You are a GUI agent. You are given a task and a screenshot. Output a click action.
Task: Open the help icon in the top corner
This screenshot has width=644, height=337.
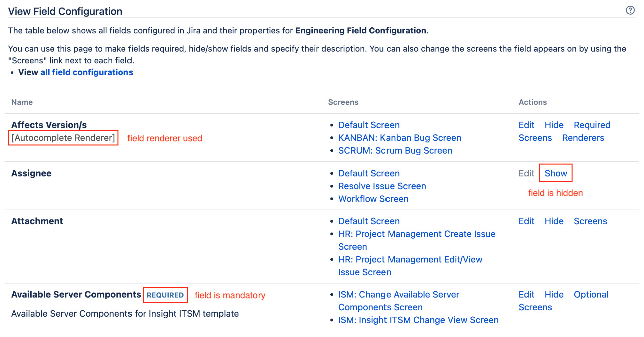630,10
